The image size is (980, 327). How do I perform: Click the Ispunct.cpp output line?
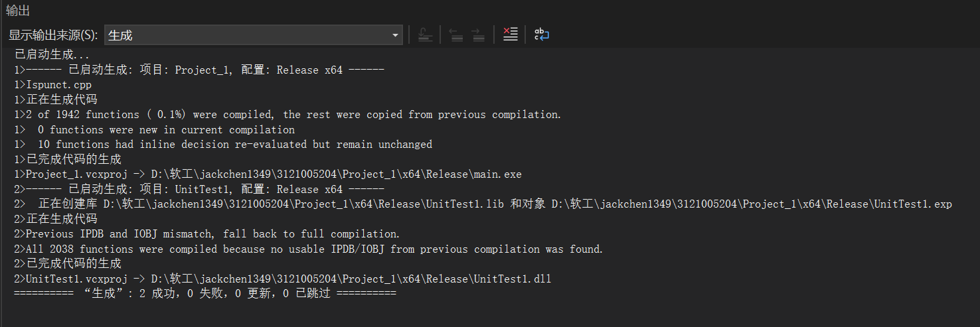[53, 85]
